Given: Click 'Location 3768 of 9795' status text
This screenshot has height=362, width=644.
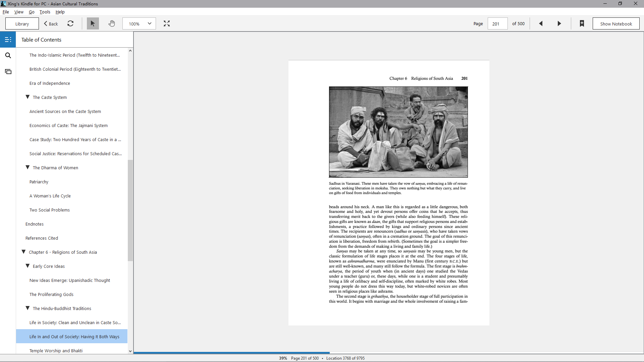Looking at the screenshot, I should pyautogui.click(x=345, y=358).
